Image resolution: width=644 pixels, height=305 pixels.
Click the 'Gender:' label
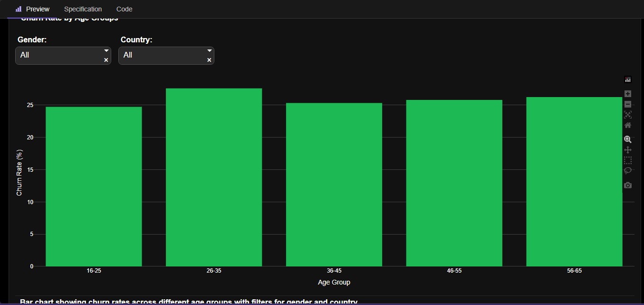32,40
